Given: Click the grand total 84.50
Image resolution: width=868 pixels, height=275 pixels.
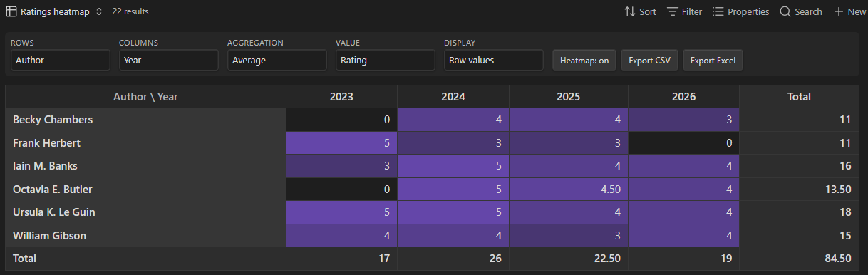Looking at the screenshot, I should [800, 259].
